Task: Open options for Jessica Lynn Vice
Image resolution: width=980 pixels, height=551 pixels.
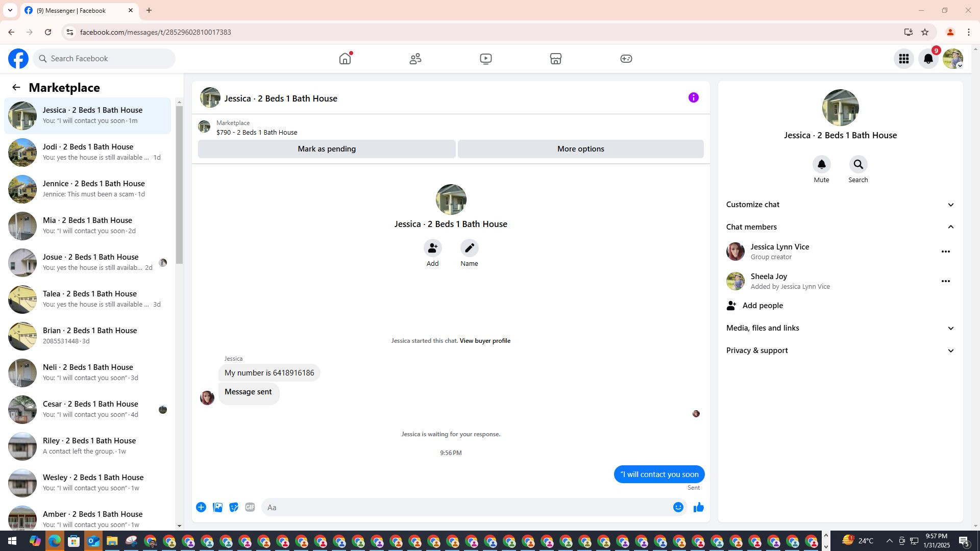Action: tap(945, 252)
